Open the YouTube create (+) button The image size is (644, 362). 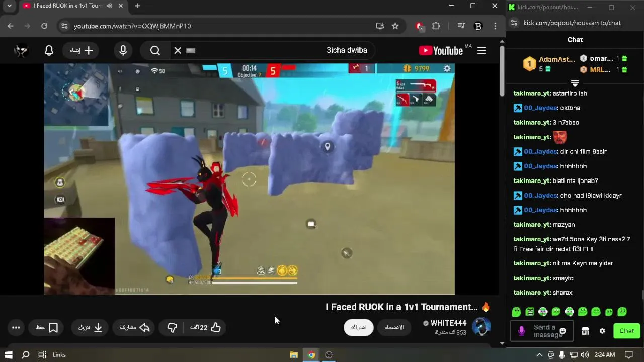tap(82, 50)
